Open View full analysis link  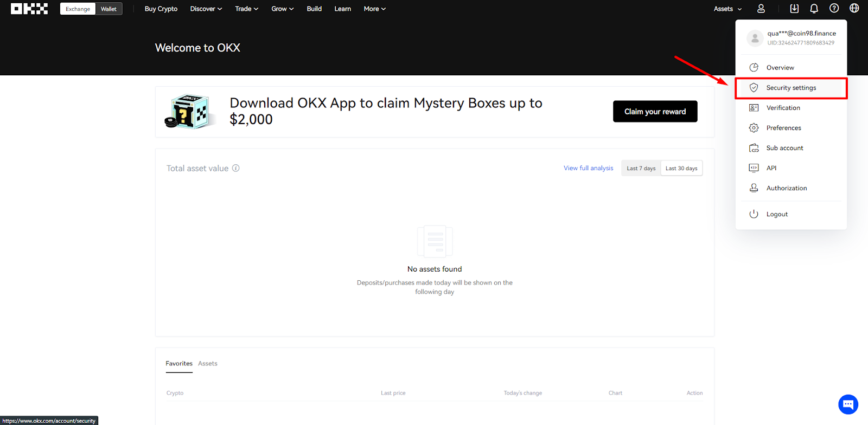click(589, 168)
